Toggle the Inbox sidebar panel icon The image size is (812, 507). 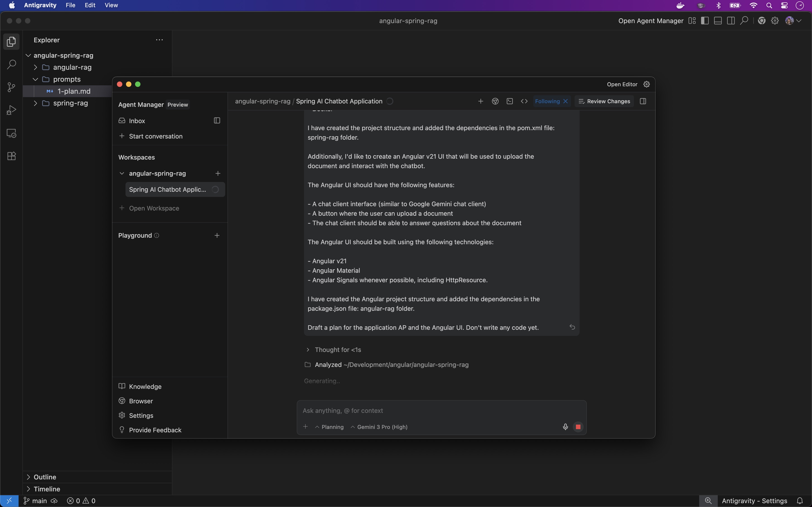click(217, 121)
